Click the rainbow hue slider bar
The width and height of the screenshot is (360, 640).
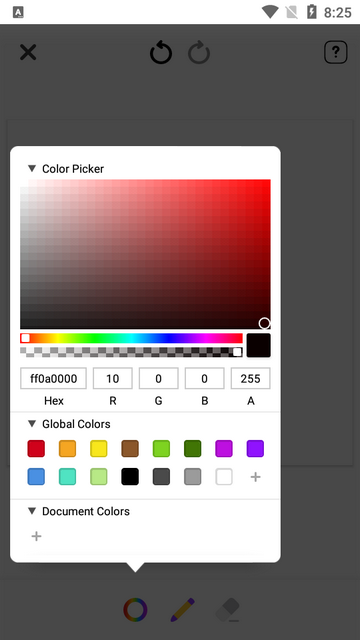click(131, 338)
